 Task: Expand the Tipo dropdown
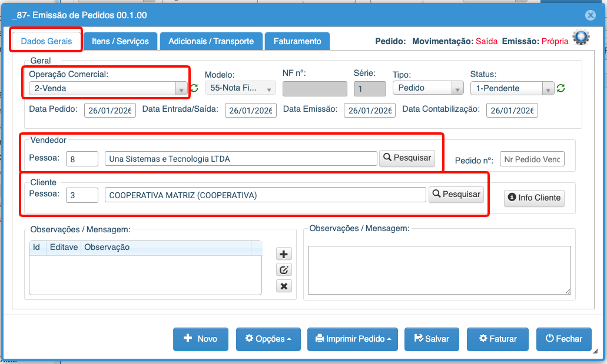coord(456,89)
